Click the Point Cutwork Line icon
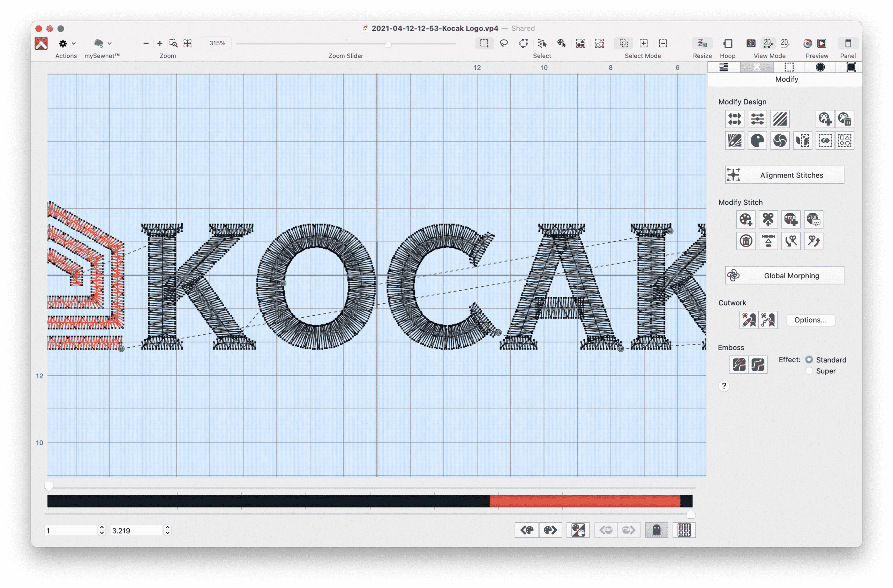Image resolution: width=893 pixels, height=588 pixels. (x=768, y=320)
